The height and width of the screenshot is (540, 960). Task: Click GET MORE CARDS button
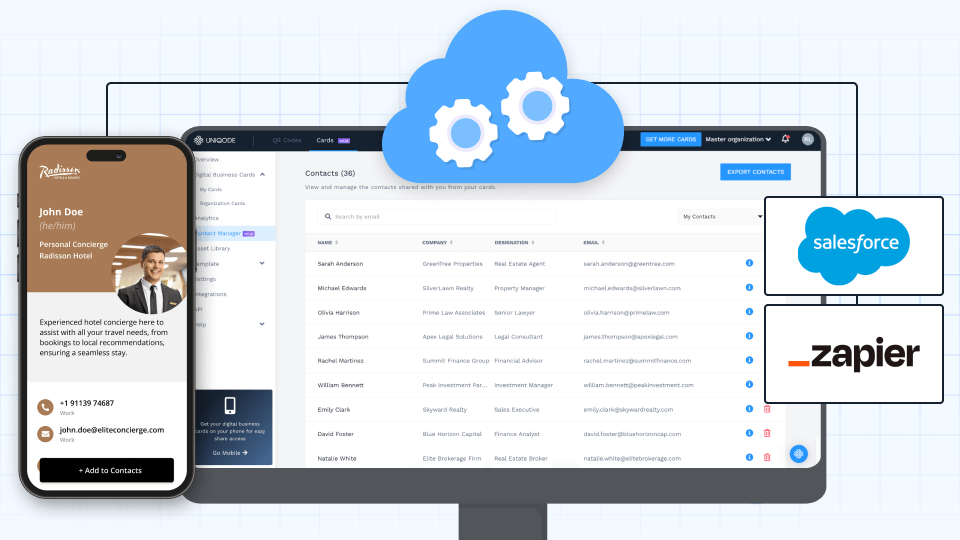(x=671, y=140)
